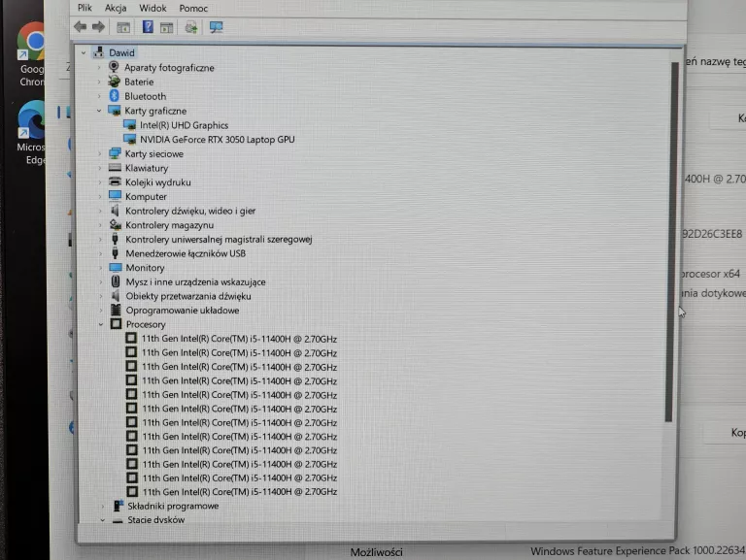
Task: Select Intel(R) UHD Graphics device
Action: [x=184, y=125]
